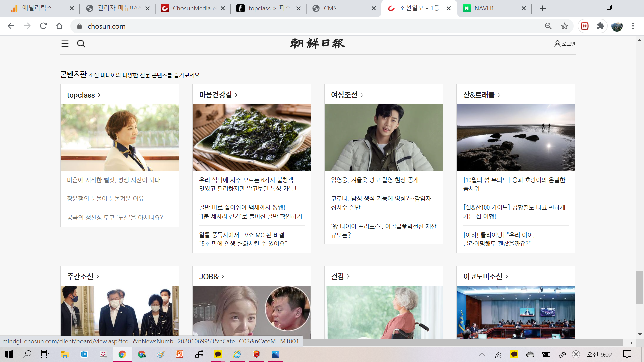Image resolution: width=644 pixels, height=362 pixels.
Task: Bookmark this page with star icon
Action: pyautogui.click(x=565, y=26)
